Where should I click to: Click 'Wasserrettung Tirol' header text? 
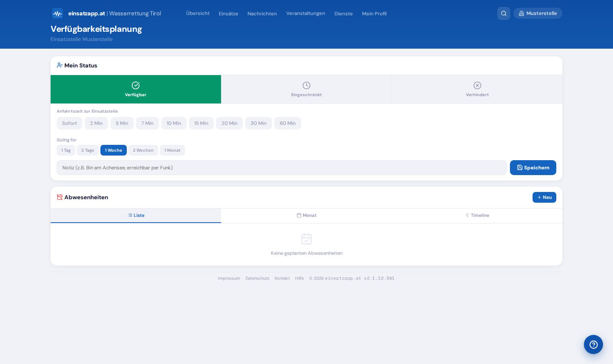pos(135,13)
